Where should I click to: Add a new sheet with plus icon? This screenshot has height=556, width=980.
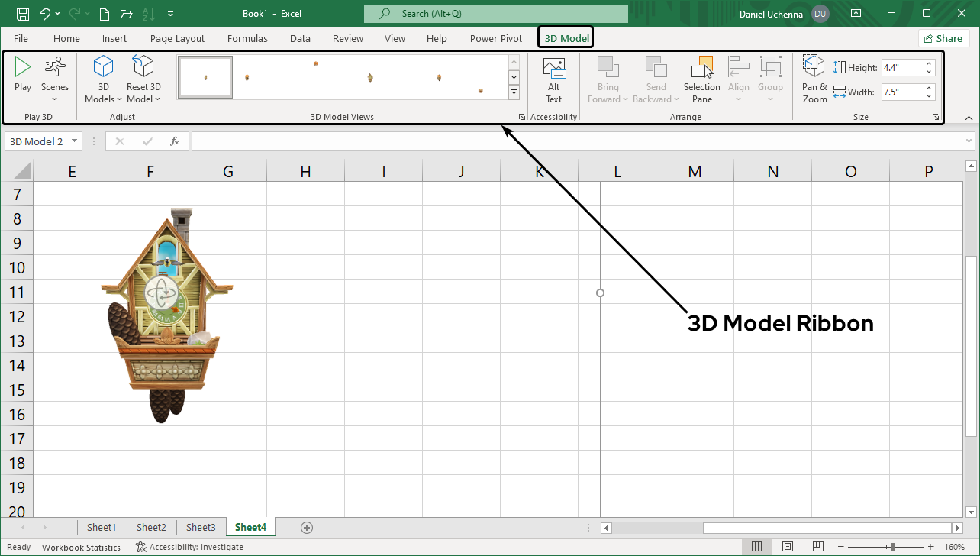pos(307,527)
